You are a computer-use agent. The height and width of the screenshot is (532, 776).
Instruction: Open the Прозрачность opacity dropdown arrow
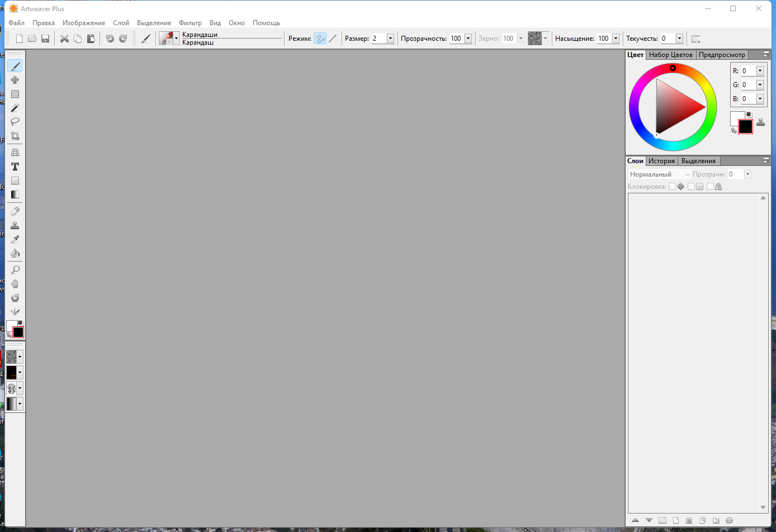tap(468, 39)
